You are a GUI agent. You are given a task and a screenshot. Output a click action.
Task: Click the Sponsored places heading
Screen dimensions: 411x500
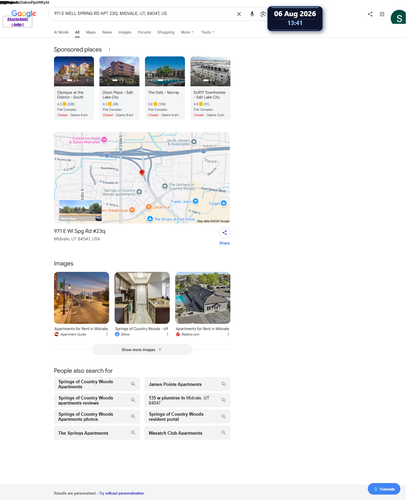78,49
